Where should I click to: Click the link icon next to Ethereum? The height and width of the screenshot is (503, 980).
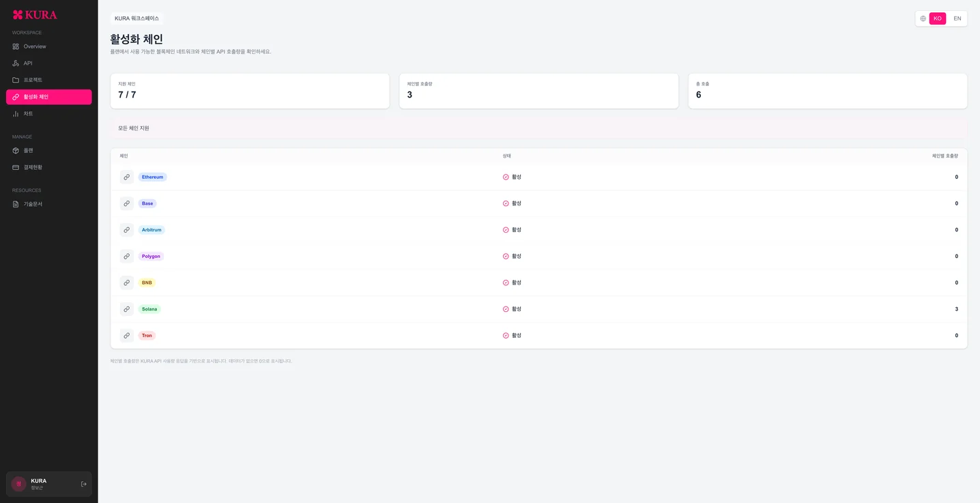coord(127,177)
